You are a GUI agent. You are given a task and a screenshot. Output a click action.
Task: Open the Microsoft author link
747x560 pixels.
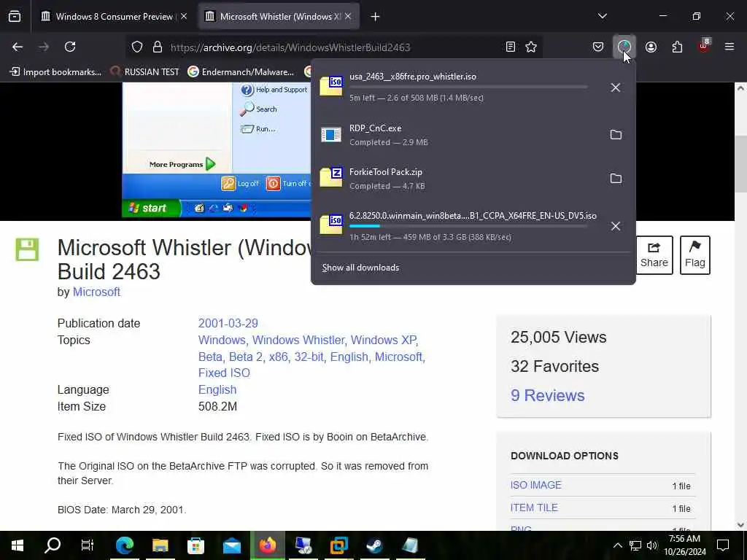(x=96, y=292)
